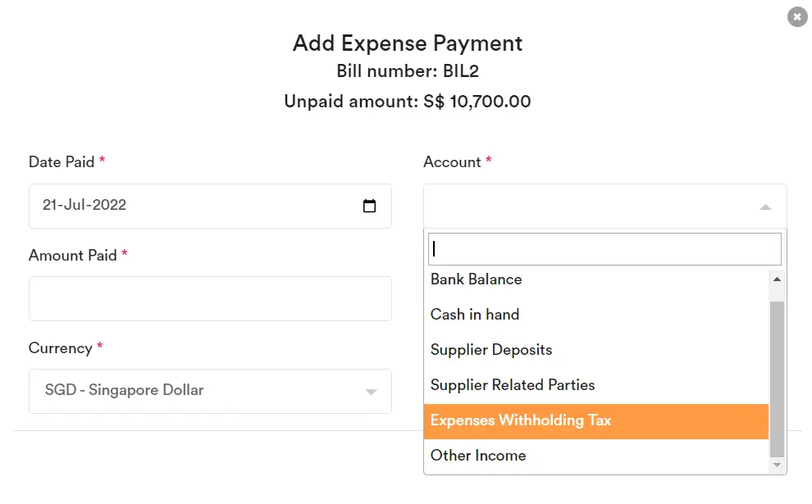
Task: Open the Account dropdown field
Action: (604, 206)
